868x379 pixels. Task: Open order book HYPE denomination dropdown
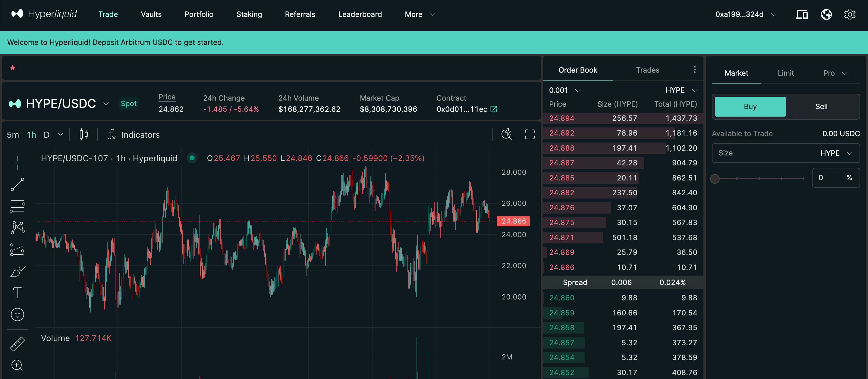point(681,90)
